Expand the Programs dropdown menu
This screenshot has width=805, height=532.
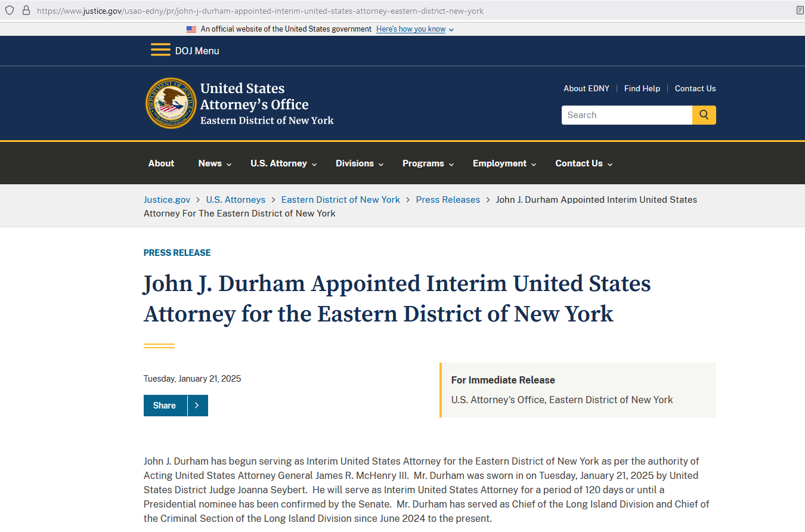click(x=428, y=163)
